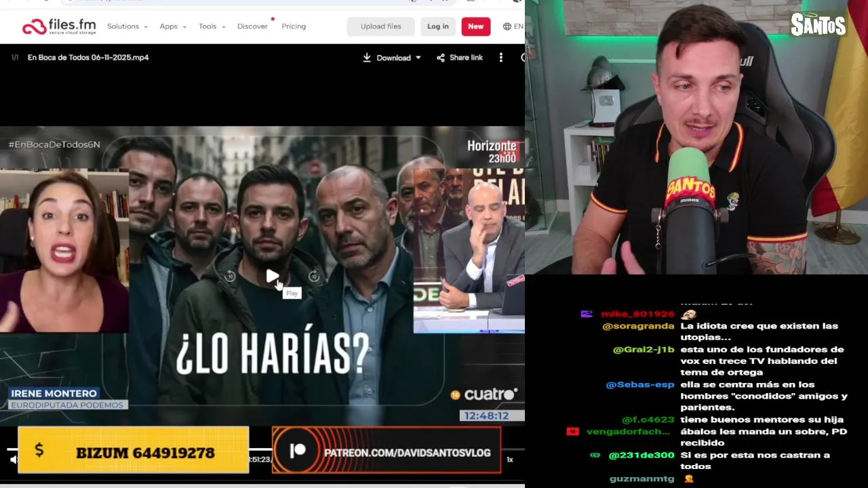Screen dimensions: 868x488
Task: Expand the Solutions menu
Action: (127, 26)
